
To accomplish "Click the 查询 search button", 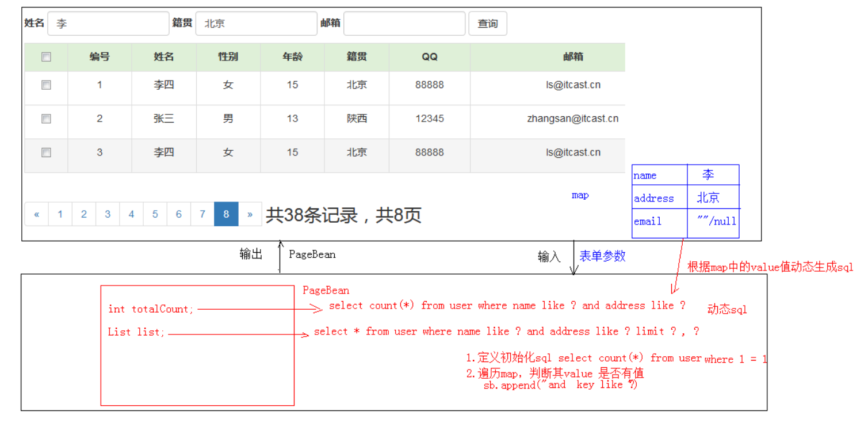I will [488, 24].
